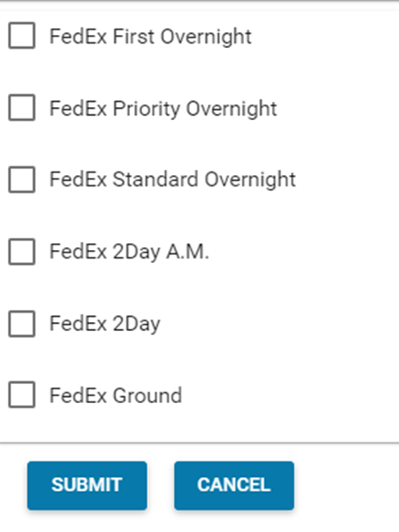Mark the two-day morning delivery option box
Image resolution: width=399 pixels, height=532 pixels.
pyautogui.click(x=22, y=252)
